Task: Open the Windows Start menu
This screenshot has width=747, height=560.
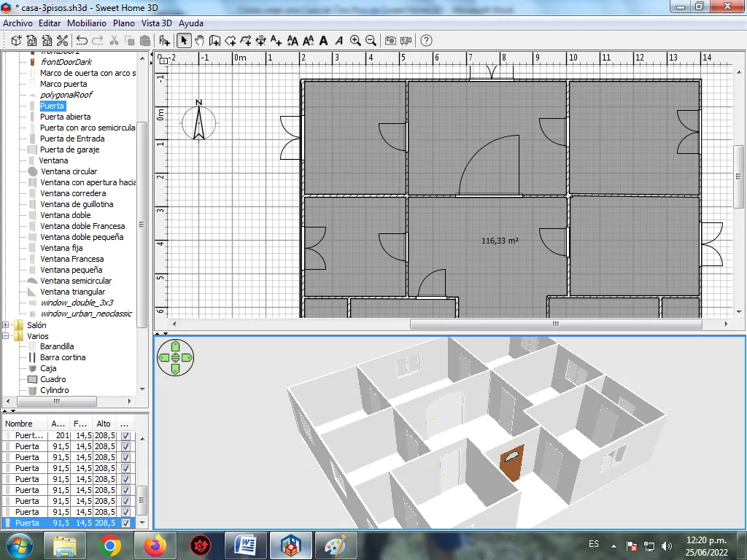Action: click(x=19, y=545)
